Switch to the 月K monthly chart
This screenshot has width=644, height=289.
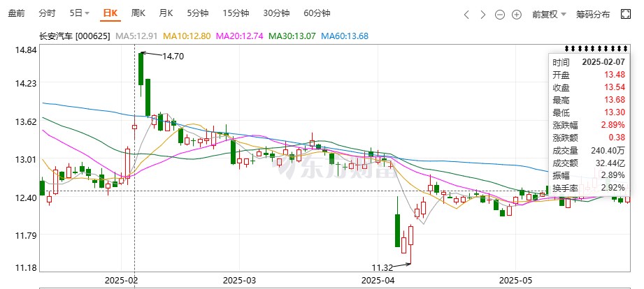[x=166, y=13]
